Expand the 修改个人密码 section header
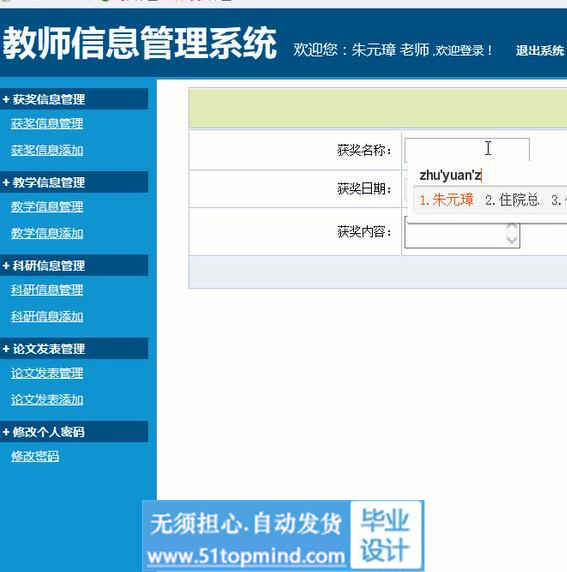The width and height of the screenshot is (567, 572). 74,432
